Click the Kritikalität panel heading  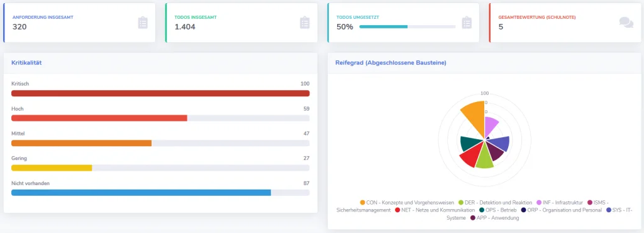point(26,63)
